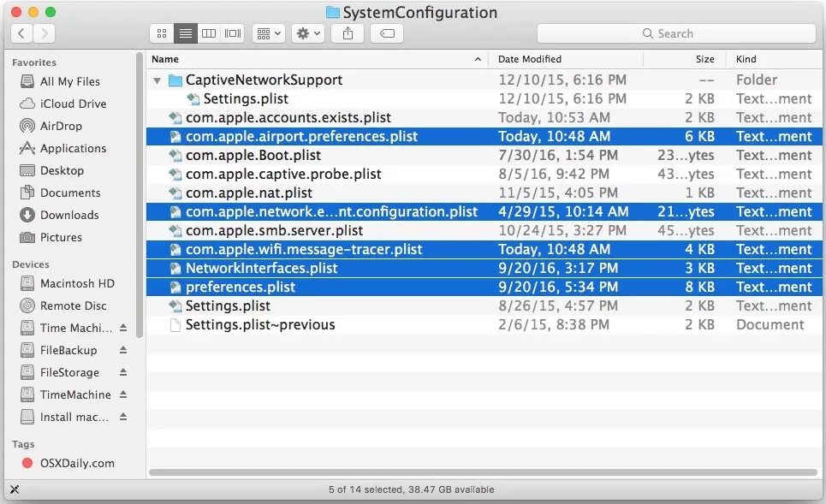This screenshot has height=504, width=826.
Task: Select preferences.plist file
Action: coord(484,287)
